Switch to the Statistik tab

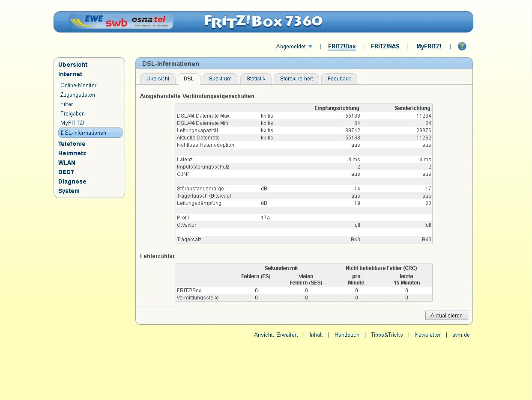256,79
